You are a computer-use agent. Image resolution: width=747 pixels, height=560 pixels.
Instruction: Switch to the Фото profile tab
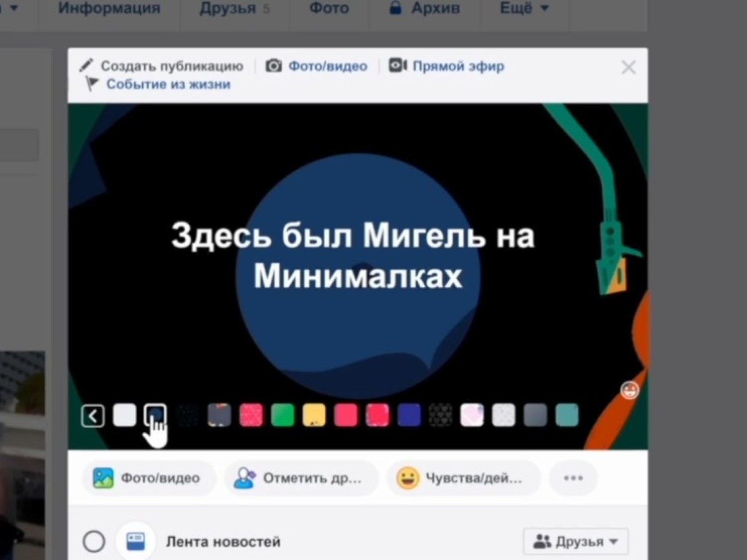tap(329, 8)
